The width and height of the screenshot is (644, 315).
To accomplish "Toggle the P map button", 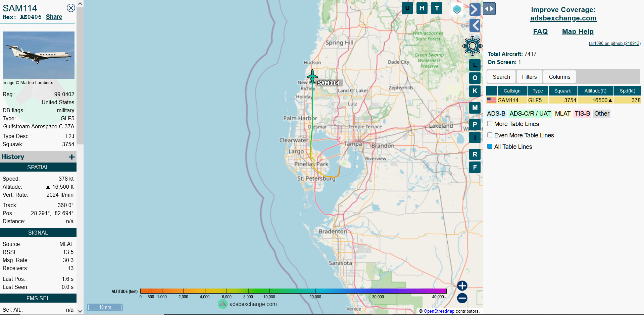I will (x=475, y=124).
